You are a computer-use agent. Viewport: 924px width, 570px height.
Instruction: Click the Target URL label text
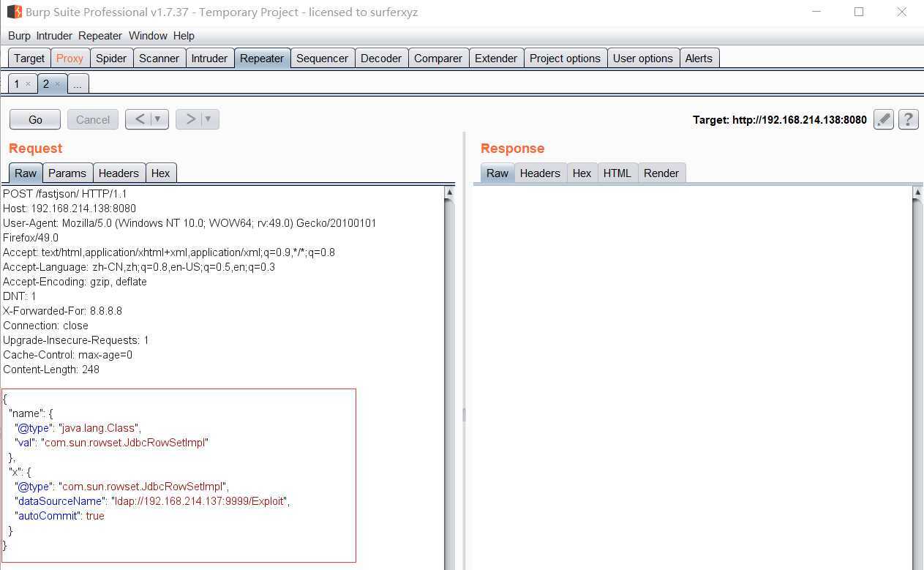pyautogui.click(x=780, y=120)
